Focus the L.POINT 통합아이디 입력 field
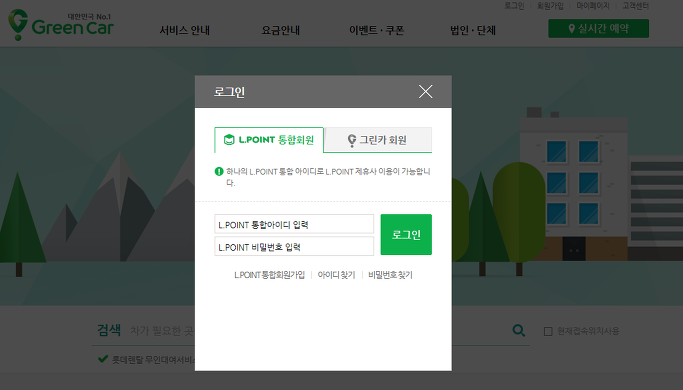This screenshot has height=390, width=683. pyautogui.click(x=294, y=224)
